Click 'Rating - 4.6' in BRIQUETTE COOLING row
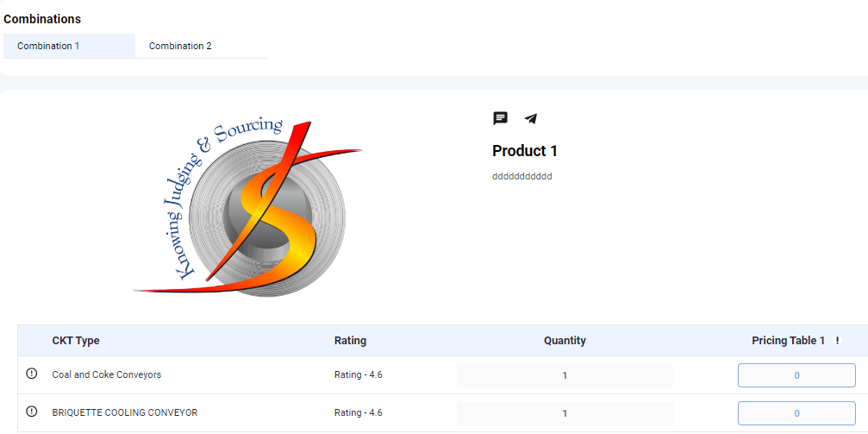The height and width of the screenshot is (434, 868). (359, 412)
